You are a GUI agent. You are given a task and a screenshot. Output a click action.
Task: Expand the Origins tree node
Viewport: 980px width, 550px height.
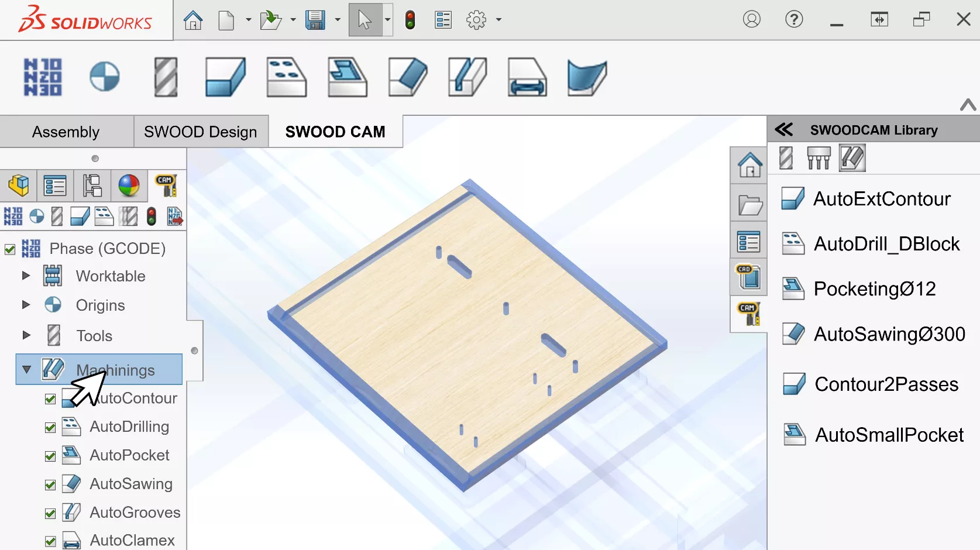[x=26, y=304]
